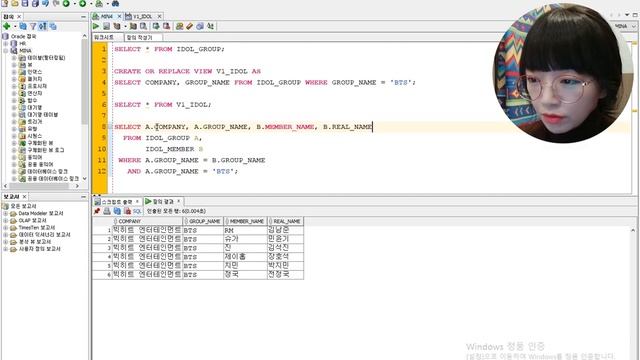Open dropdown arrow next to green plus
The width and height of the screenshot is (640, 360).
(15, 27)
